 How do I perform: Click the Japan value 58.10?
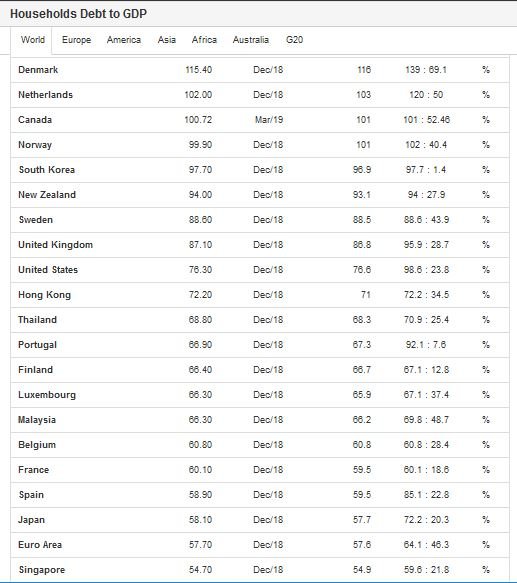point(200,520)
